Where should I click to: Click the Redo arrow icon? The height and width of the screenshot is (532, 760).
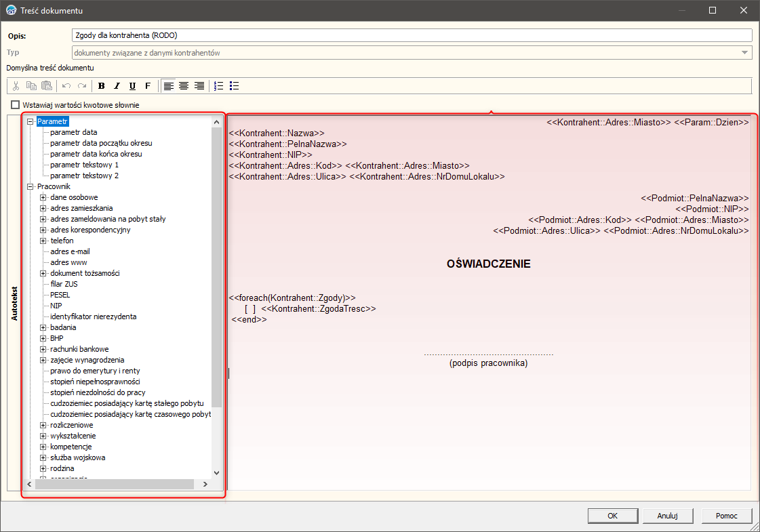82,86
